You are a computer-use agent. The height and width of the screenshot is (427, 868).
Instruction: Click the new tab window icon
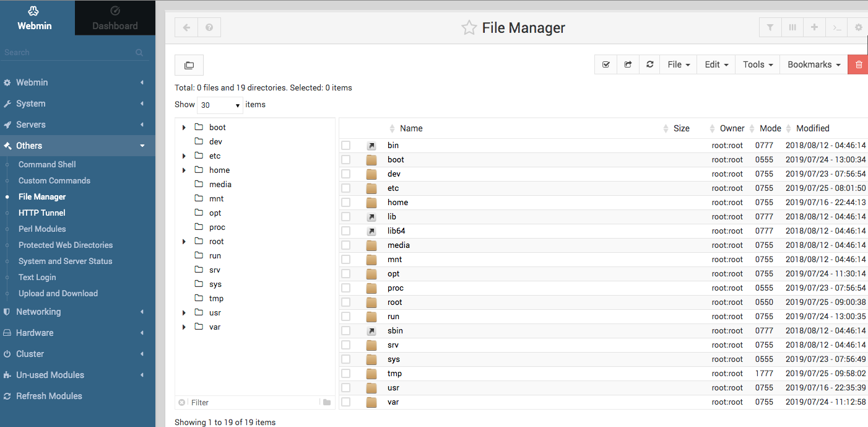[x=189, y=65]
